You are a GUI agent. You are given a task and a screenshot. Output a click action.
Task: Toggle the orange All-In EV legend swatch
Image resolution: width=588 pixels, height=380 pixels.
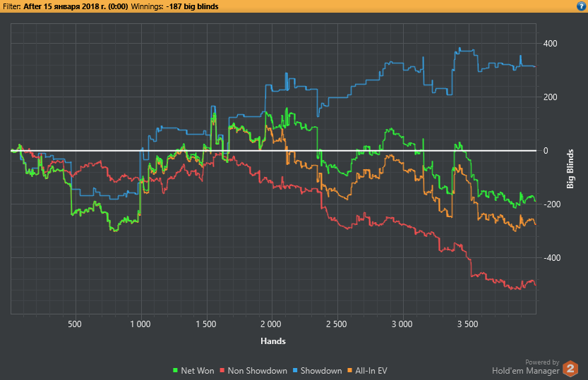pos(349,371)
